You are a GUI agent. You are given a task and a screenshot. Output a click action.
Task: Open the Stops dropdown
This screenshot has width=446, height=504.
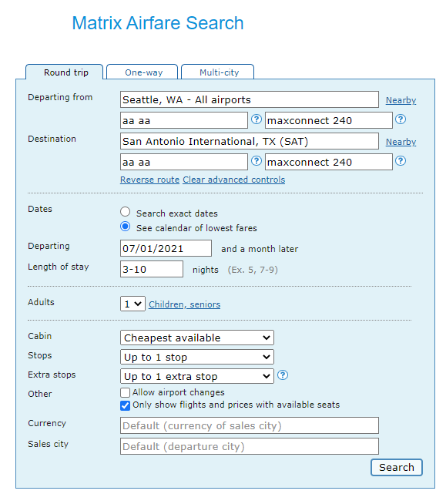(197, 357)
